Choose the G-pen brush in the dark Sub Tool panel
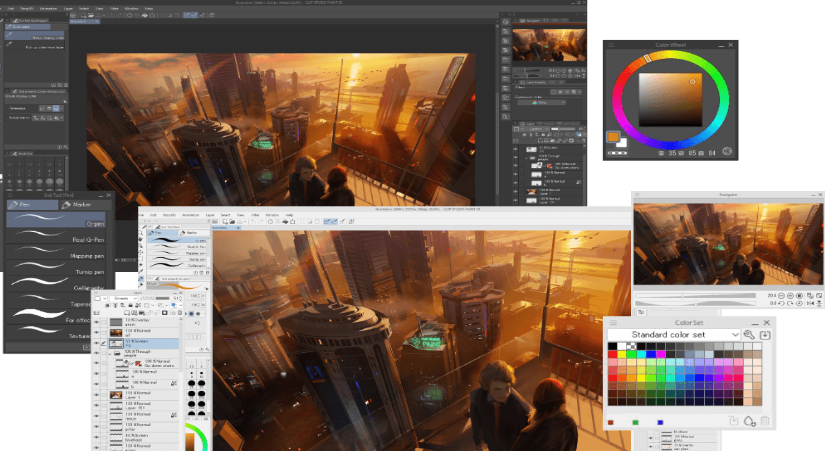The image size is (825, 451). pyautogui.click(x=56, y=219)
